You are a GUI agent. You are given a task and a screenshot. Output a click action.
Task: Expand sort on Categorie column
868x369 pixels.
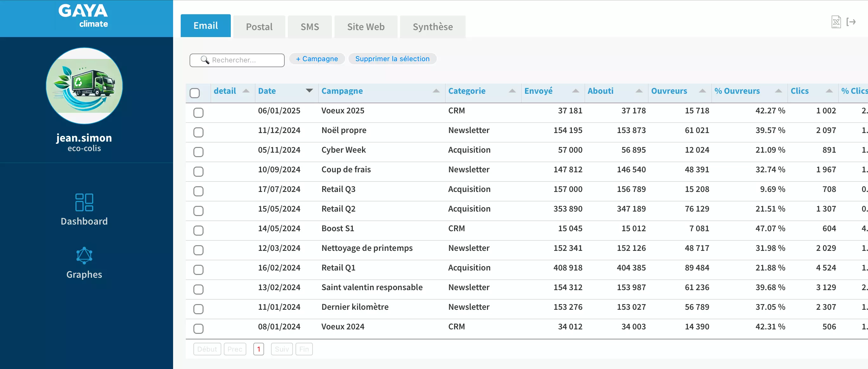512,91
